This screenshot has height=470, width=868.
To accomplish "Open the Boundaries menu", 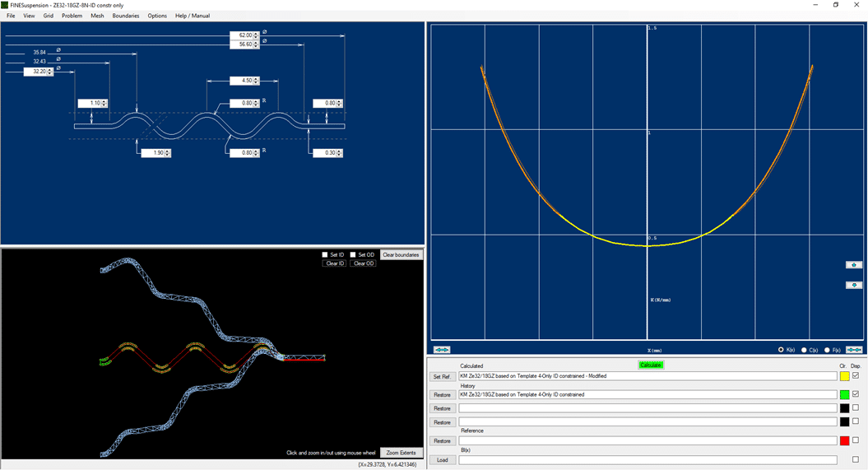I will point(126,16).
